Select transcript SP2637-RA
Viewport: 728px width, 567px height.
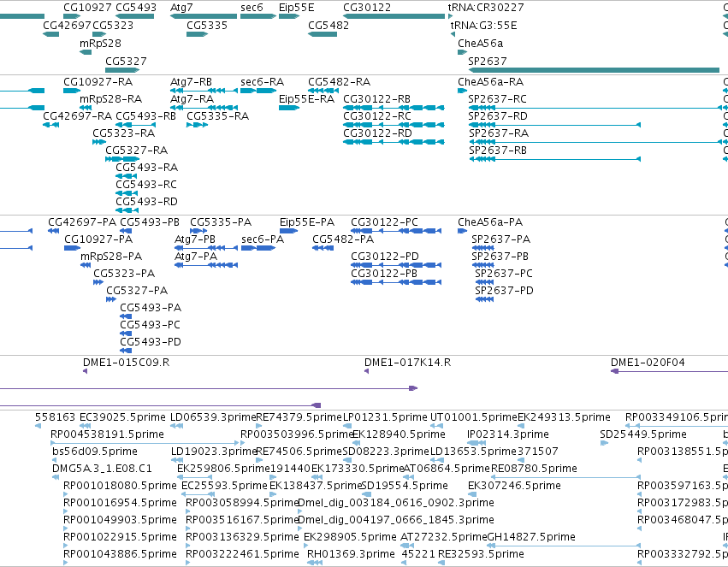pos(595,142)
